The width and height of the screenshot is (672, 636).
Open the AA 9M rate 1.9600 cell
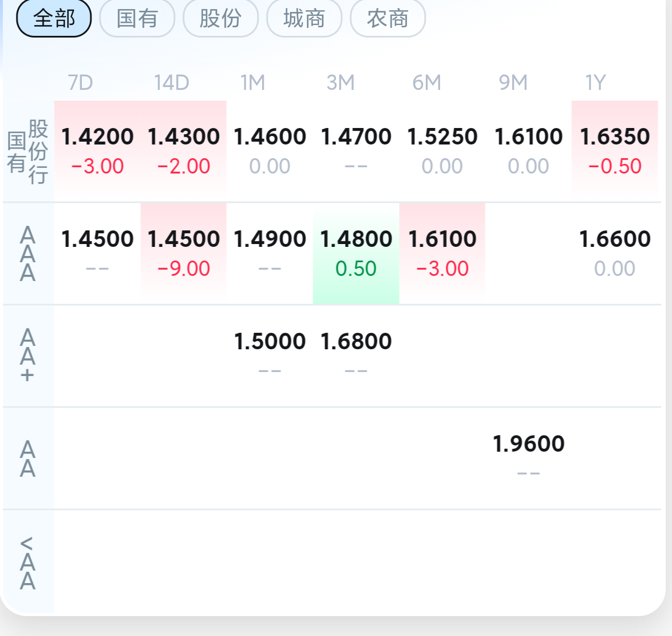(x=528, y=459)
